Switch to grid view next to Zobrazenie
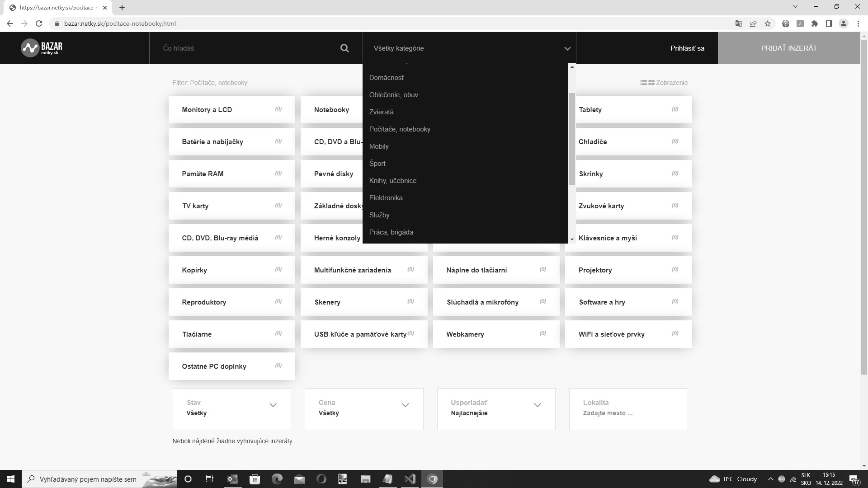Viewport: 868px width, 488px height. [651, 82]
